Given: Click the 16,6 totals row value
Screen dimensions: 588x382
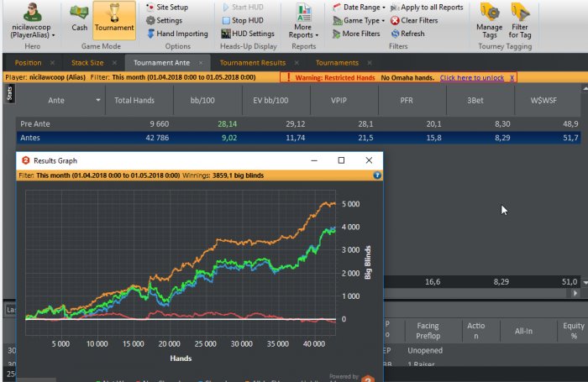Looking at the screenshot, I should coord(433,282).
